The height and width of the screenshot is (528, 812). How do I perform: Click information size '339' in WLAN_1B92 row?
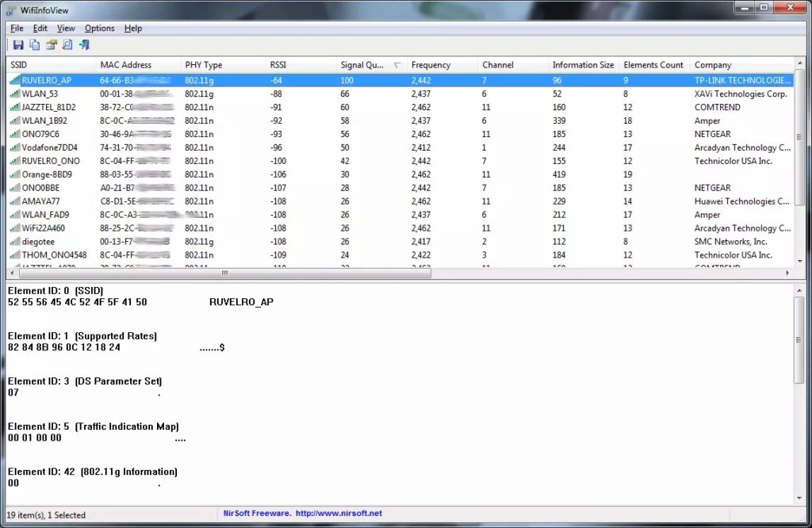click(x=559, y=121)
